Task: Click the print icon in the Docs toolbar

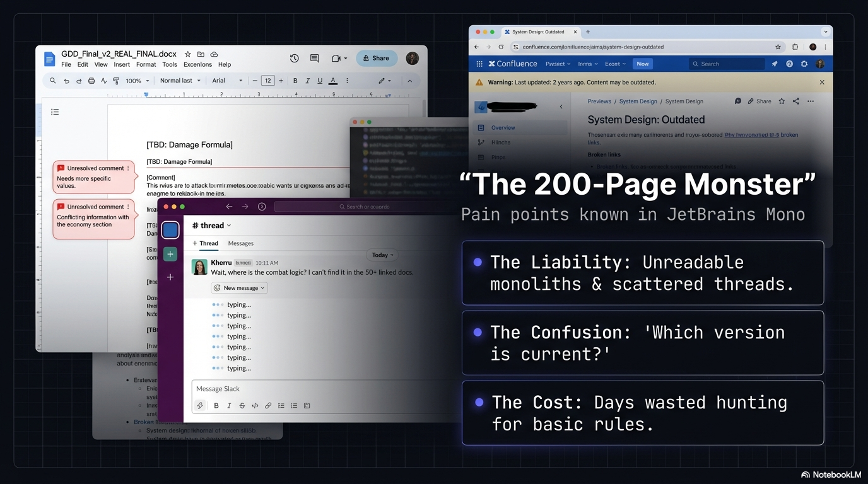Action: 91,81
